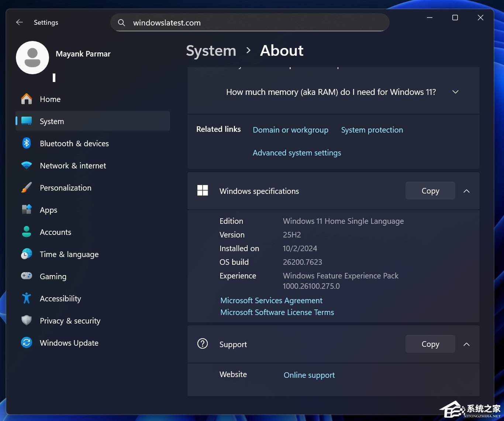Screen dimensions: 504x421
Task: Collapse the Support section
Action: click(466, 344)
